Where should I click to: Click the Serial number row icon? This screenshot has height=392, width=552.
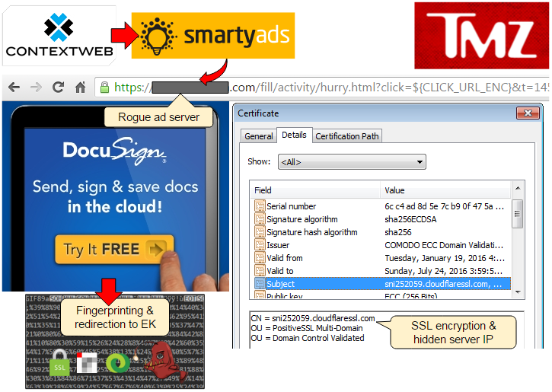260,206
